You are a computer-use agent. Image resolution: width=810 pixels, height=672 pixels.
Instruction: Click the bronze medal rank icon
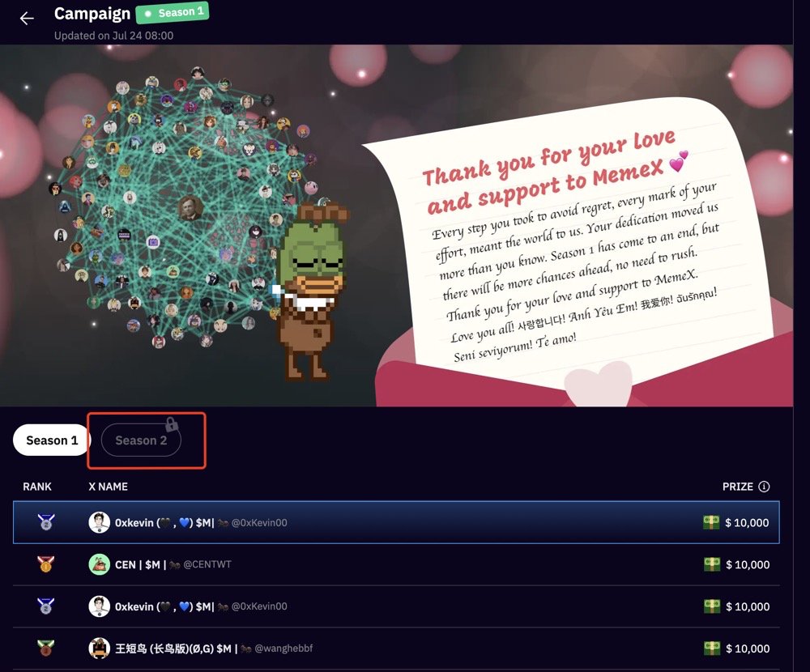(45, 648)
